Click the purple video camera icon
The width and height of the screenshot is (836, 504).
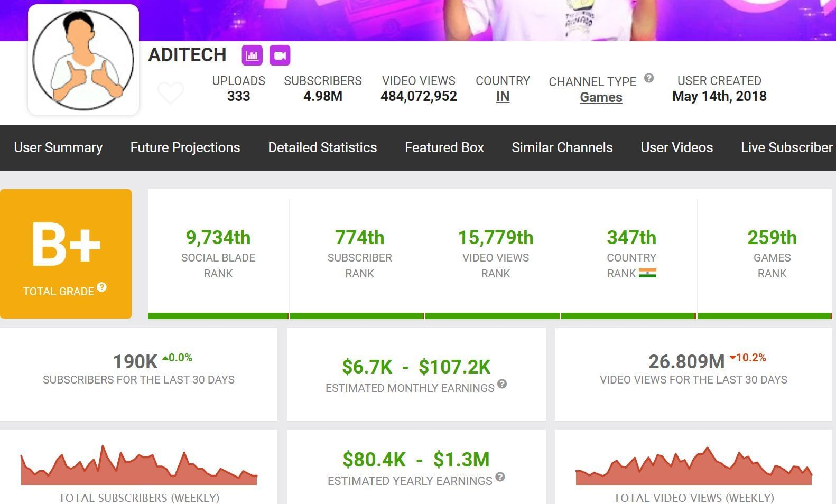click(280, 55)
